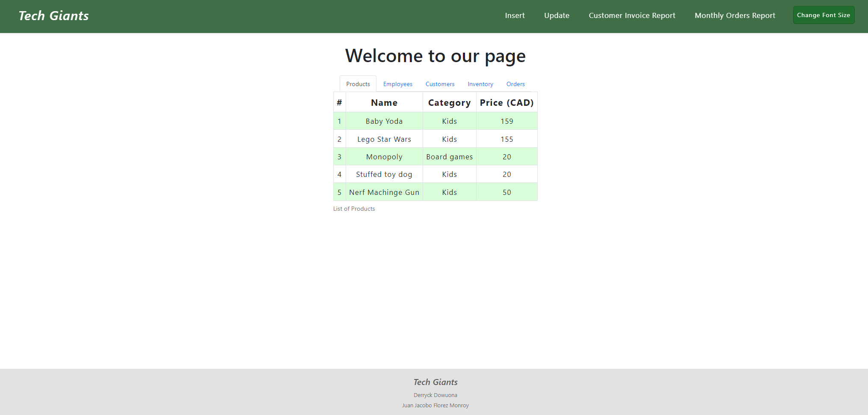The height and width of the screenshot is (415, 868).
Task: Open the Monthly Orders Report
Action: click(x=735, y=15)
